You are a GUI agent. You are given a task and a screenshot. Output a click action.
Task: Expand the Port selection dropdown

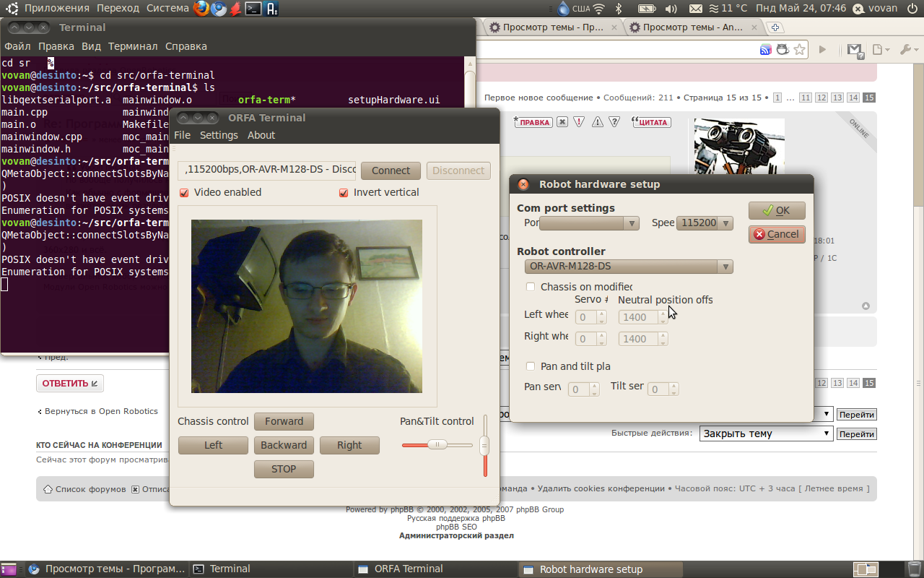point(589,223)
